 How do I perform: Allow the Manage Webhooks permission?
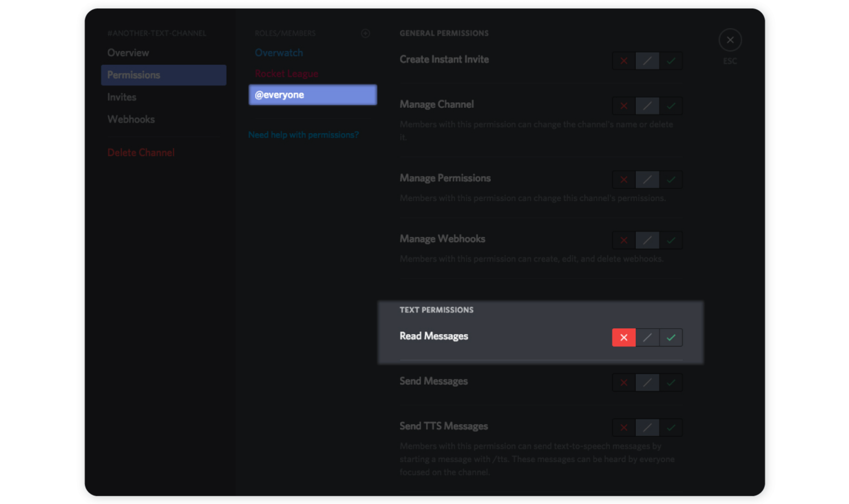tap(671, 240)
